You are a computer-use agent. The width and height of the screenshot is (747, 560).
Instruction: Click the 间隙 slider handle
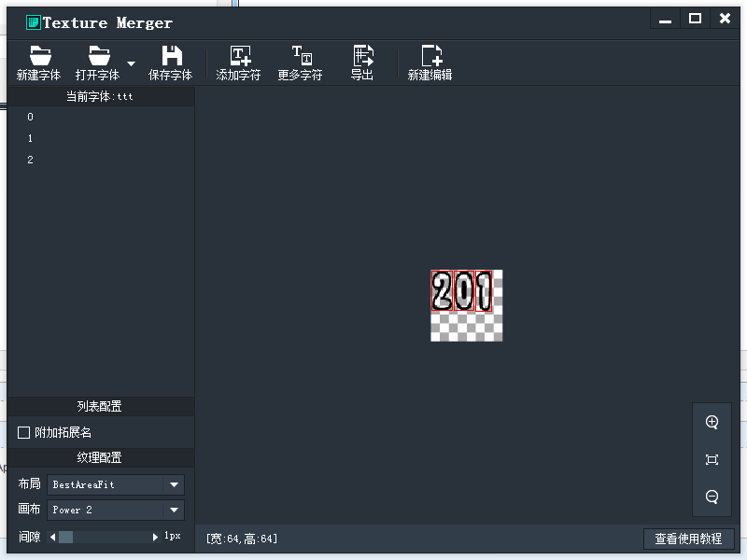pyautogui.click(x=65, y=538)
